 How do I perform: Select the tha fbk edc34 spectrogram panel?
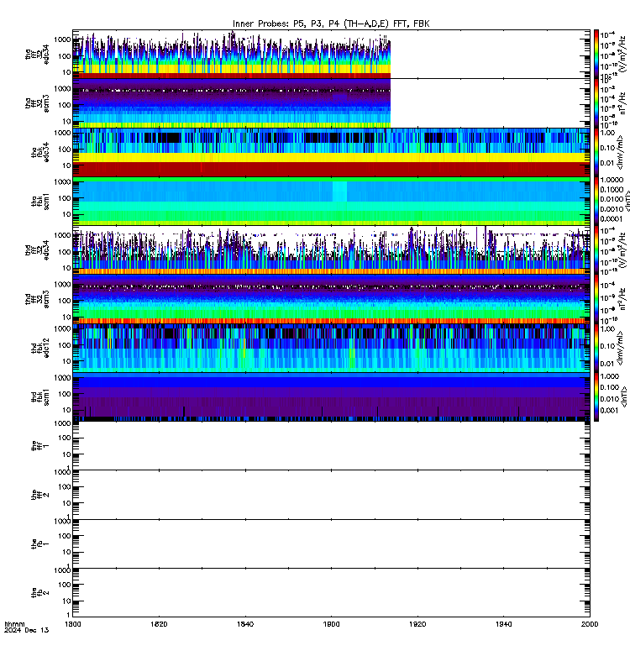click(331, 152)
